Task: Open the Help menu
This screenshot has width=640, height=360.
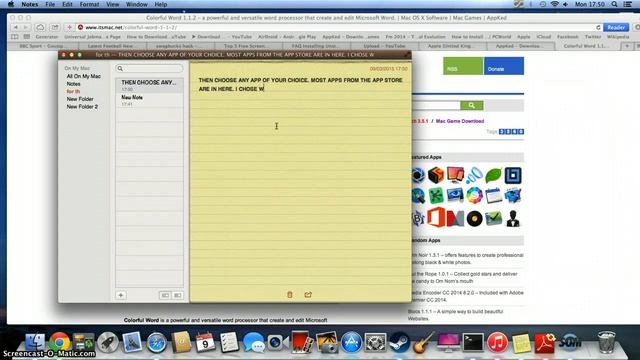Action: [x=161, y=4]
